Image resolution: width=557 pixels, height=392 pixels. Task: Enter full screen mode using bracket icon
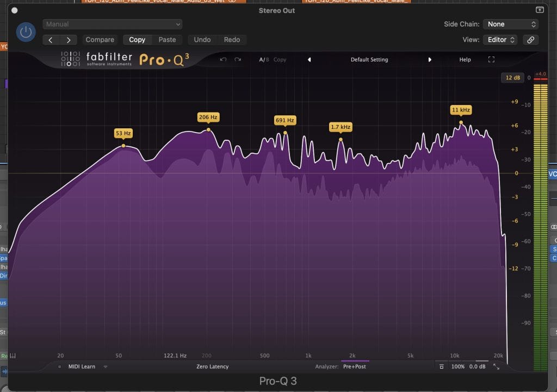(x=491, y=60)
